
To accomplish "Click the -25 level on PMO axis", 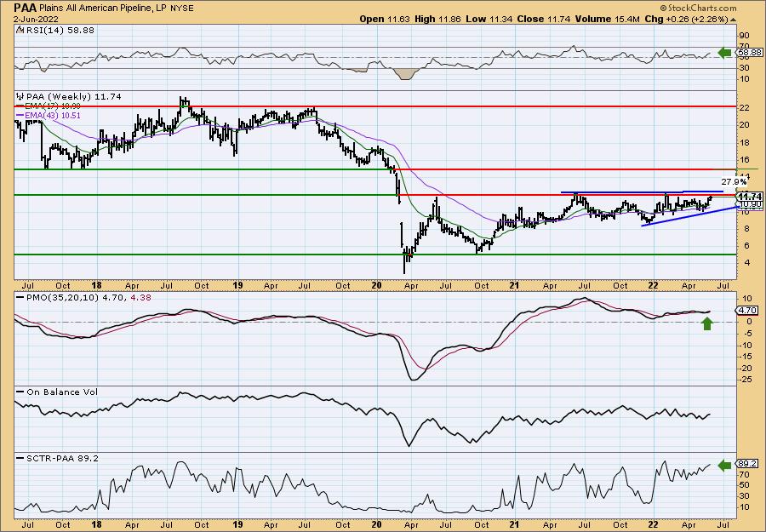I will 746,379.
